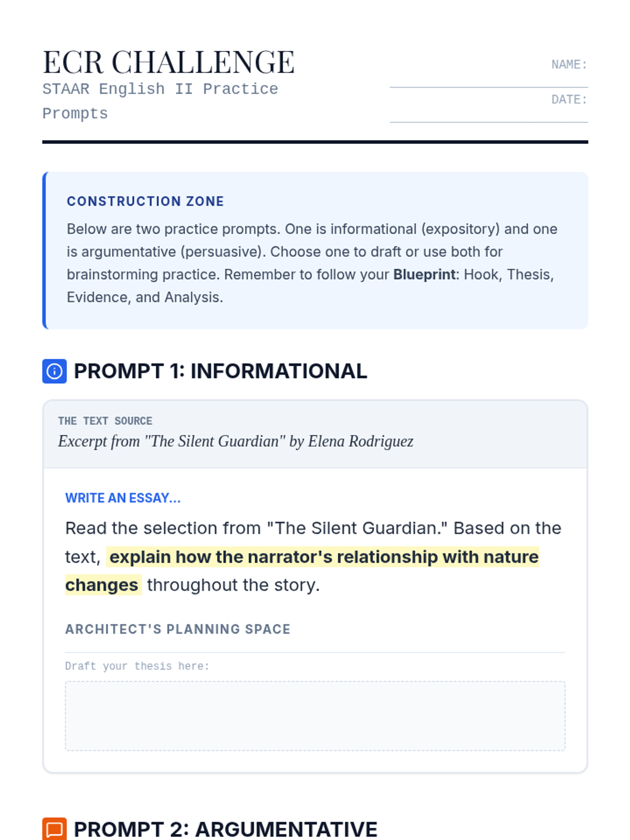Click the ECR CHALLENGE title
630x840 pixels.
tap(169, 62)
